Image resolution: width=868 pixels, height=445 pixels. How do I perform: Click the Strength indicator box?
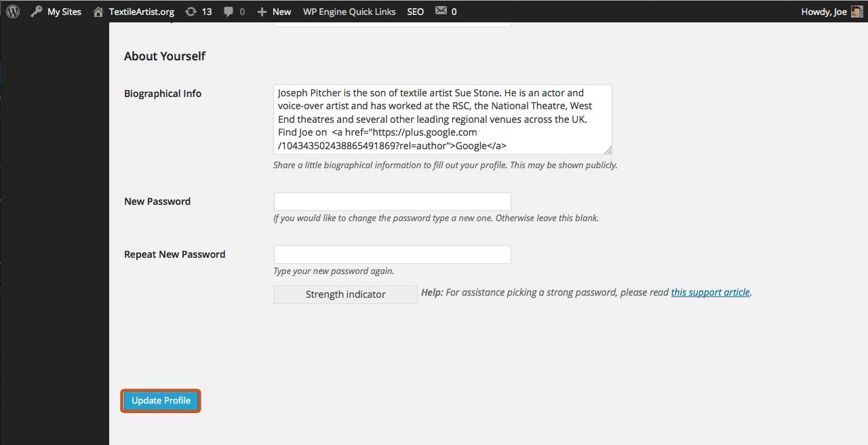click(x=346, y=294)
